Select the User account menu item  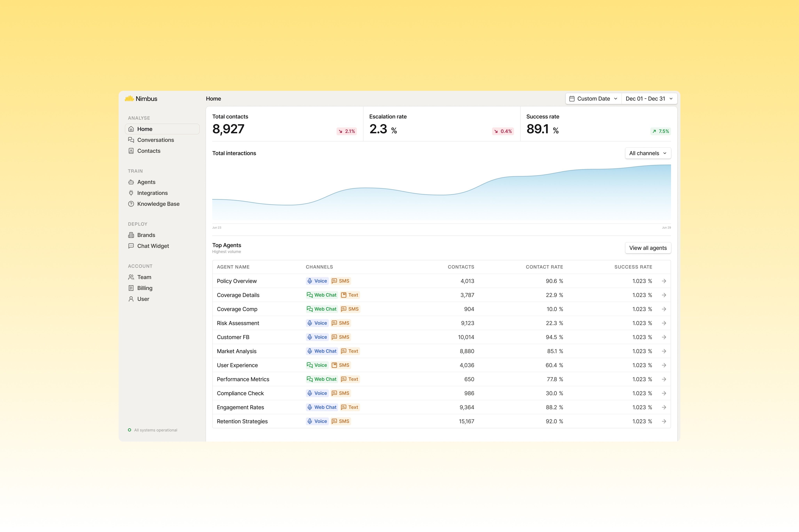(143, 299)
